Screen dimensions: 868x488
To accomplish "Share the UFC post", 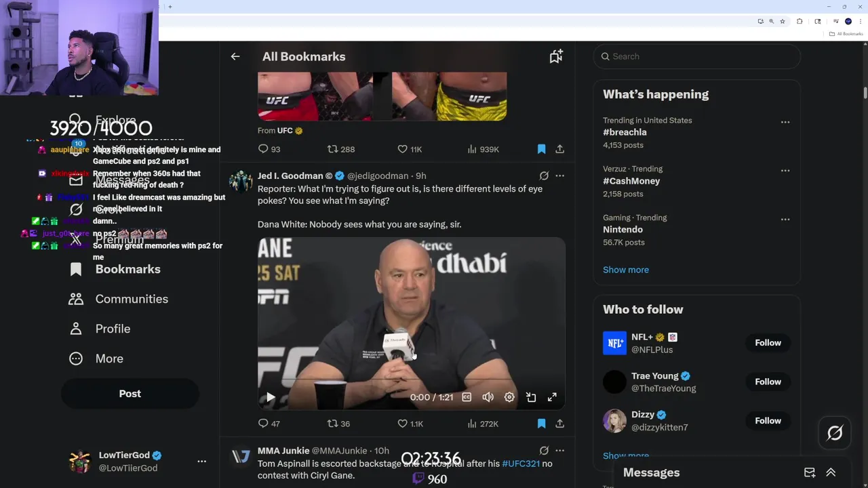I will pos(559,149).
